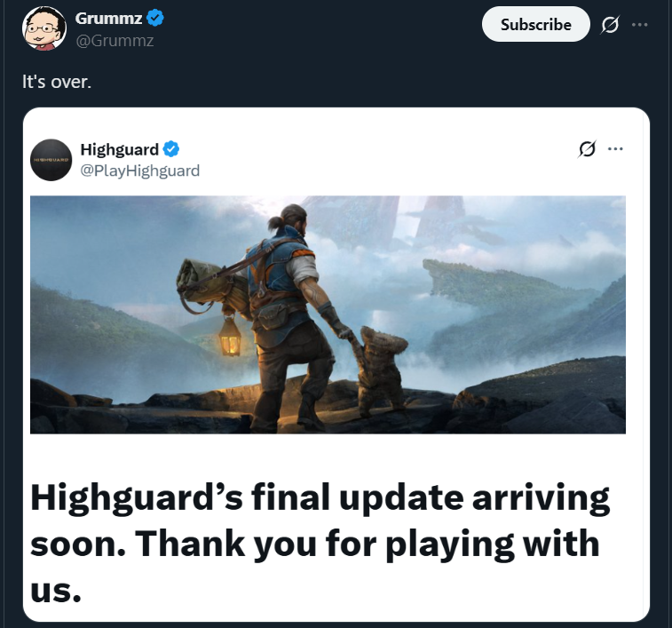This screenshot has width=672, height=628.
Task: Open the @PlayHighguard handle
Action: tap(140, 171)
